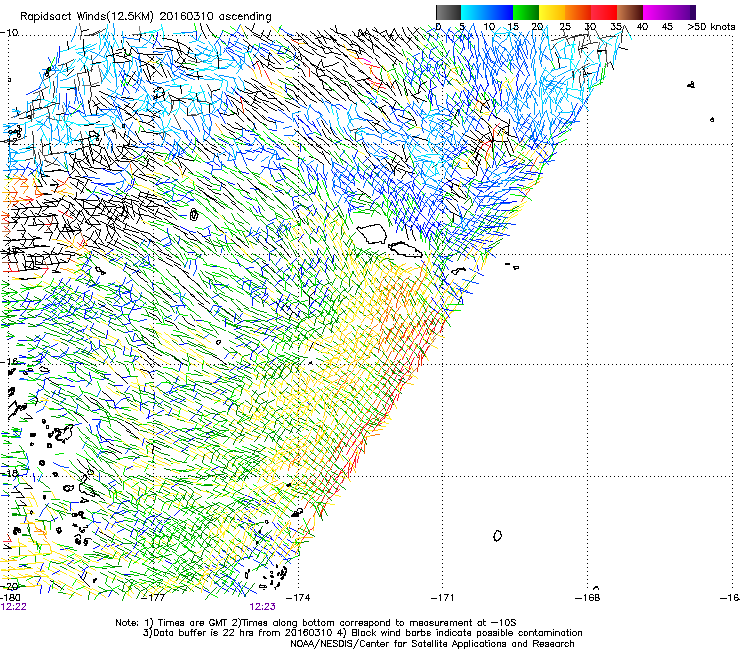Click the '-16' latitude axis label
This screenshot has width=740, height=650.
(x=9, y=362)
